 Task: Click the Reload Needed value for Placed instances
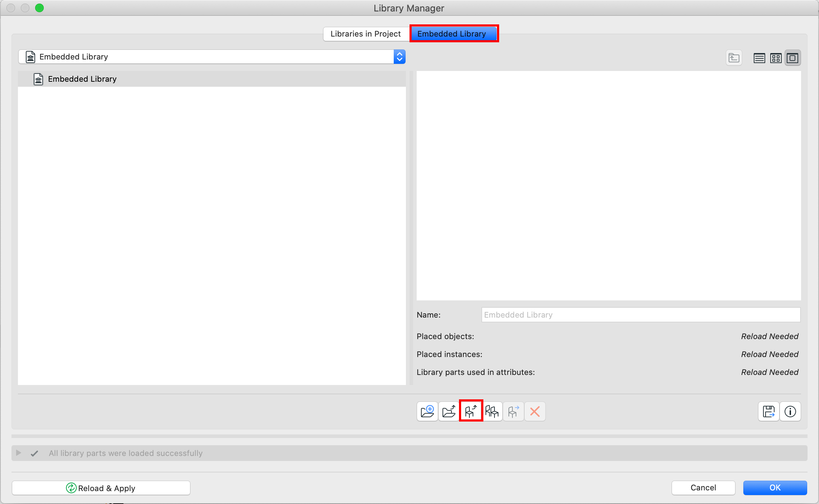770,354
